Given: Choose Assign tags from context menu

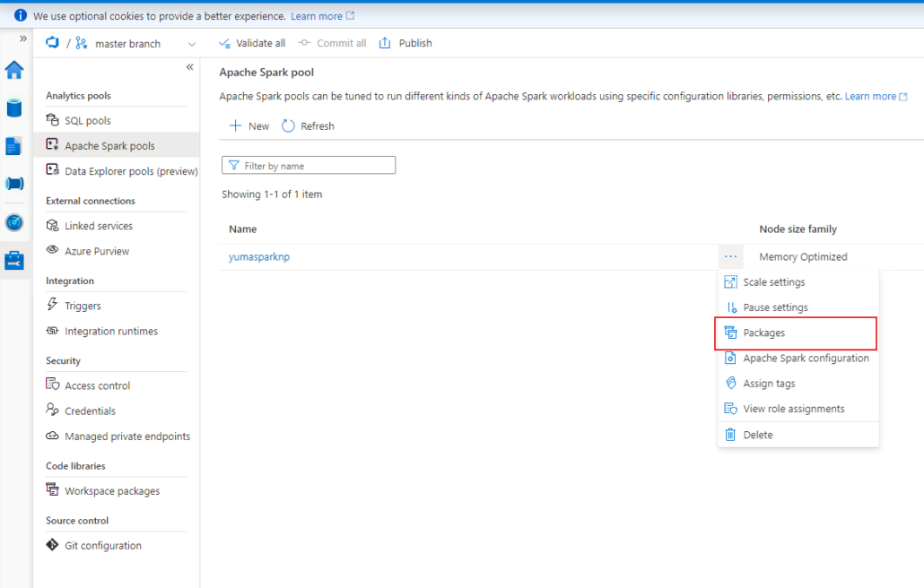Looking at the screenshot, I should click(798, 383).
